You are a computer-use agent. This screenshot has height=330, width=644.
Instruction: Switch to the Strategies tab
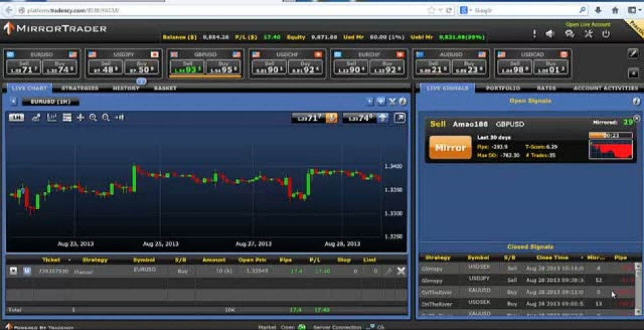coord(80,88)
